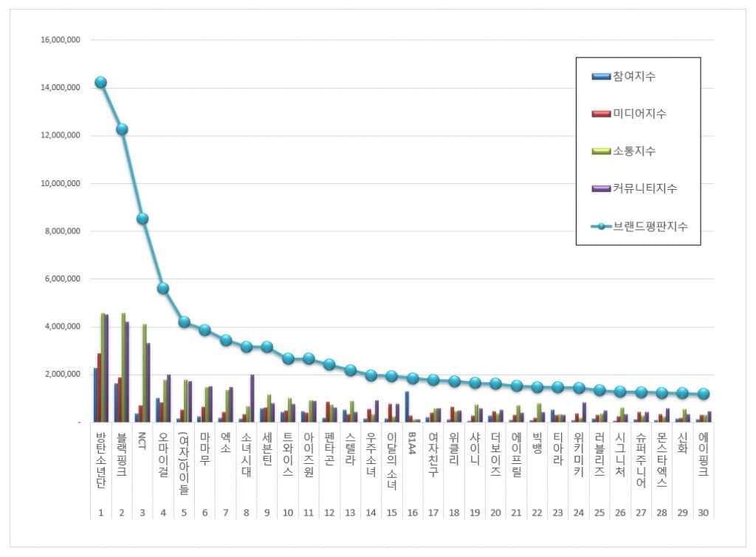Click the green 소통지수 bar for NCT
This screenshot has width=756, height=557.
click(145, 373)
